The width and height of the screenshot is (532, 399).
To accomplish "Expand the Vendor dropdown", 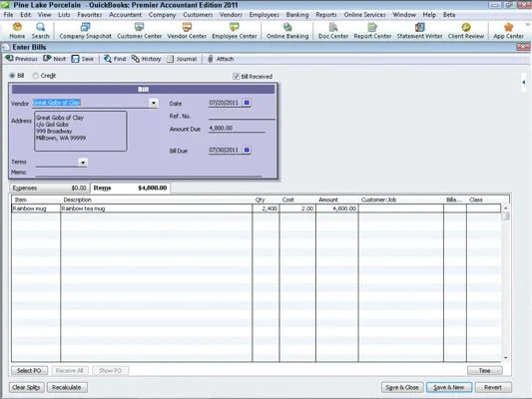I will coord(154,103).
